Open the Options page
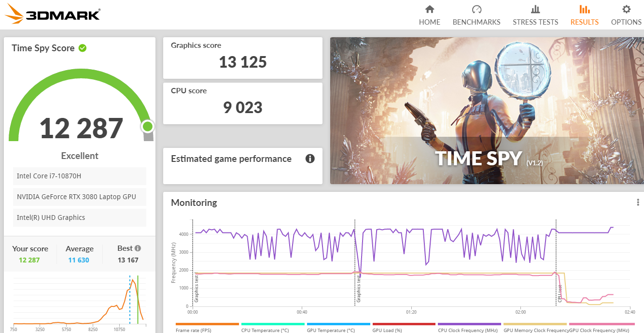This screenshot has height=333, width=644. tap(626, 15)
